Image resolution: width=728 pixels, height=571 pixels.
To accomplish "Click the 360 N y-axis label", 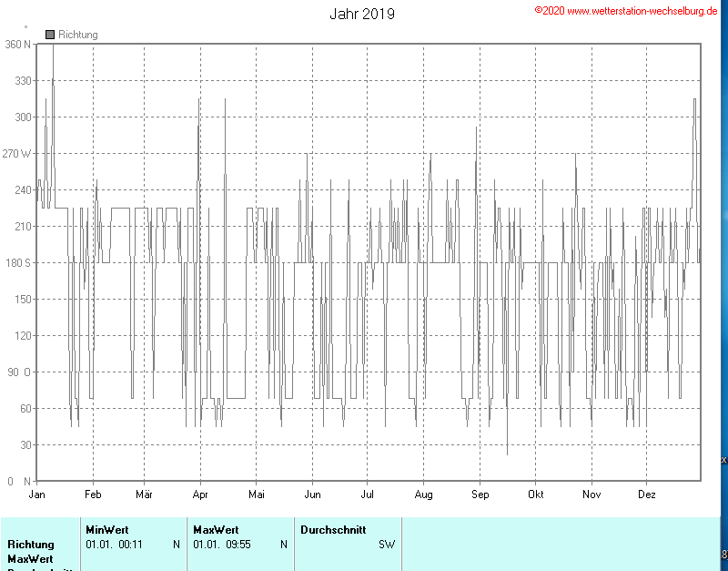I will (17, 45).
